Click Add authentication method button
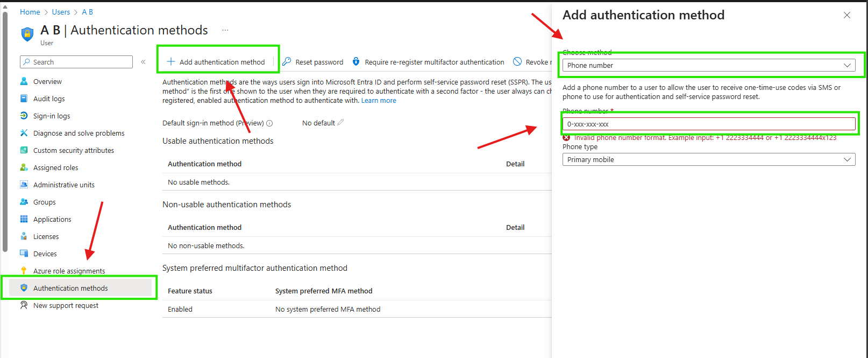The width and height of the screenshot is (868, 358). click(216, 62)
